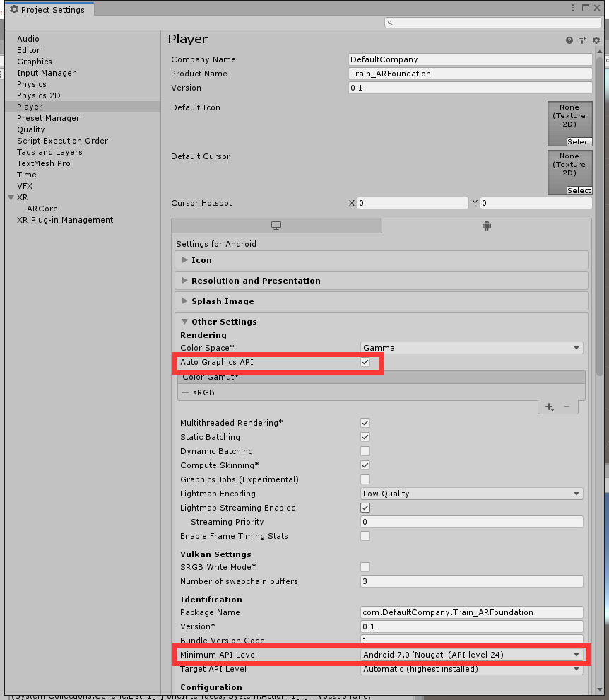Disable Static Batching checkbox
Viewport: 609px width, 700px height.
tap(365, 437)
